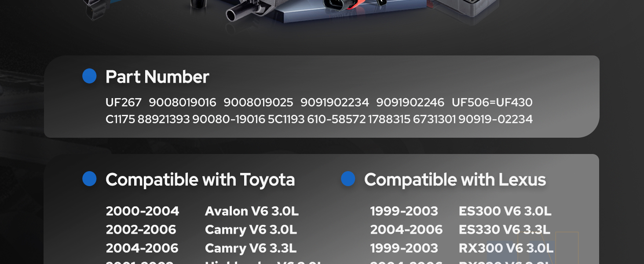This screenshot has height=264, width=644.
Task: Click the Compatible with Lexus heading
Action: (455, 180)
